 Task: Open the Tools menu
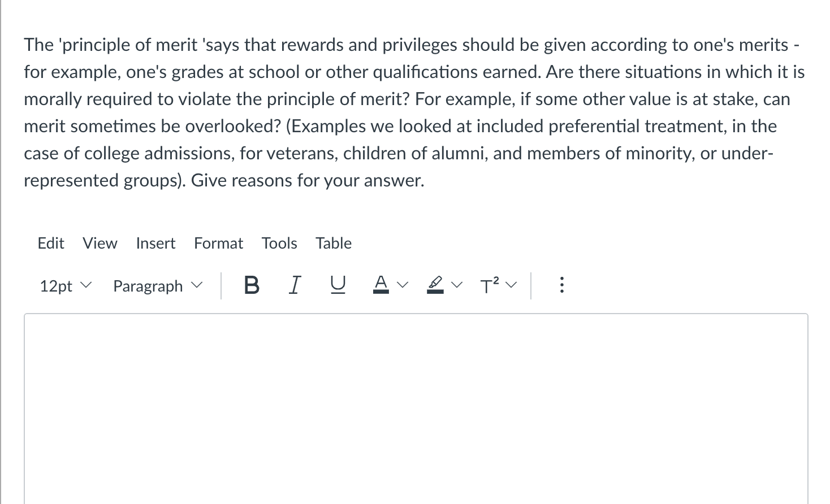279,243
